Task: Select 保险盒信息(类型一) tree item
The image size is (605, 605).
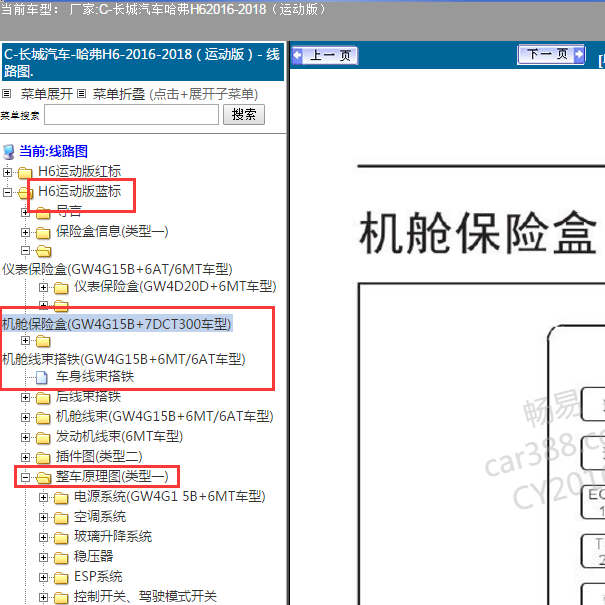Action: [112, 231]
